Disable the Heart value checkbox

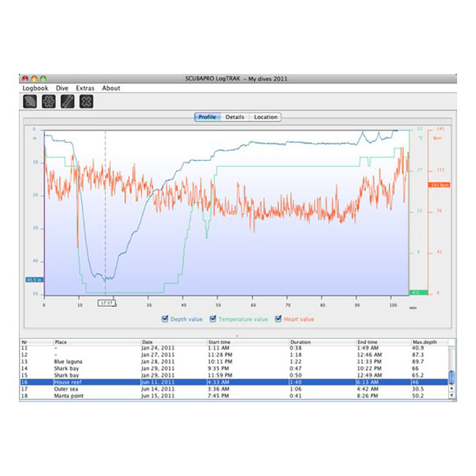tap(278, 318)
